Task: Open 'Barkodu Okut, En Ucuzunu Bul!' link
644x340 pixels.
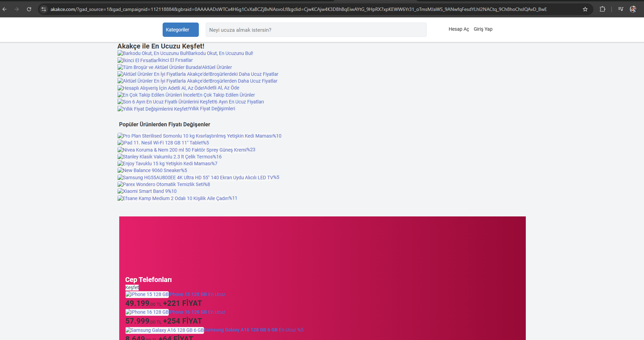Action: tap(185, 53)
